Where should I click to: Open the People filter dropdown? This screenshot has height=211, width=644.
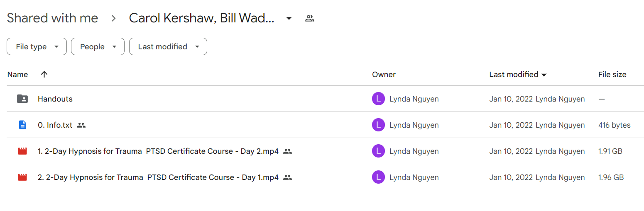tap(98, 46)
